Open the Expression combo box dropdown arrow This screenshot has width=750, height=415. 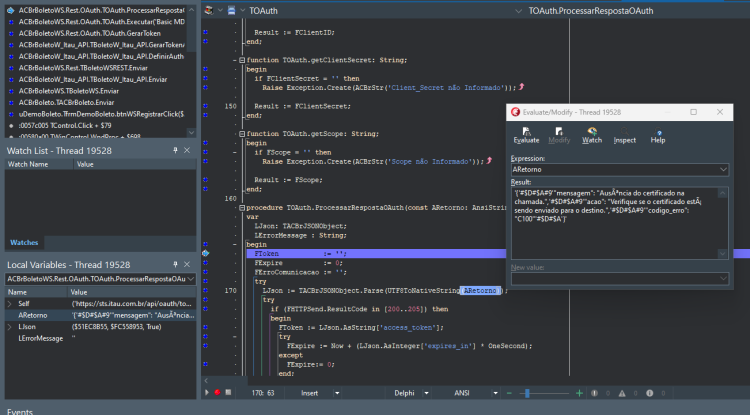(x=723, y=169)
